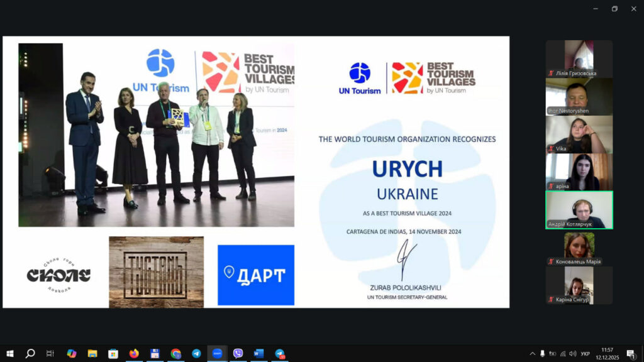Click the clock showing 11:57
644x362 pixels.
point(607,353)
